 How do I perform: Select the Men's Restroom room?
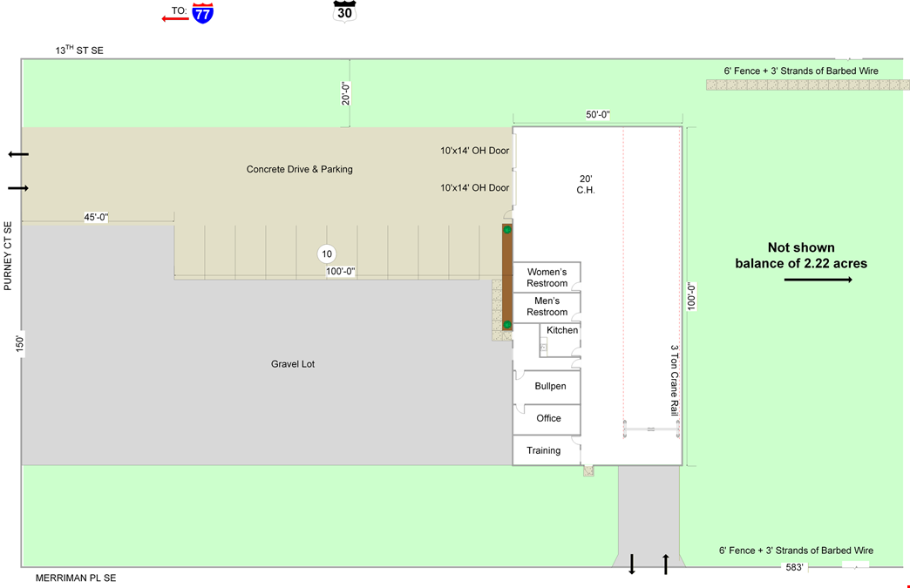pos(547,307)
